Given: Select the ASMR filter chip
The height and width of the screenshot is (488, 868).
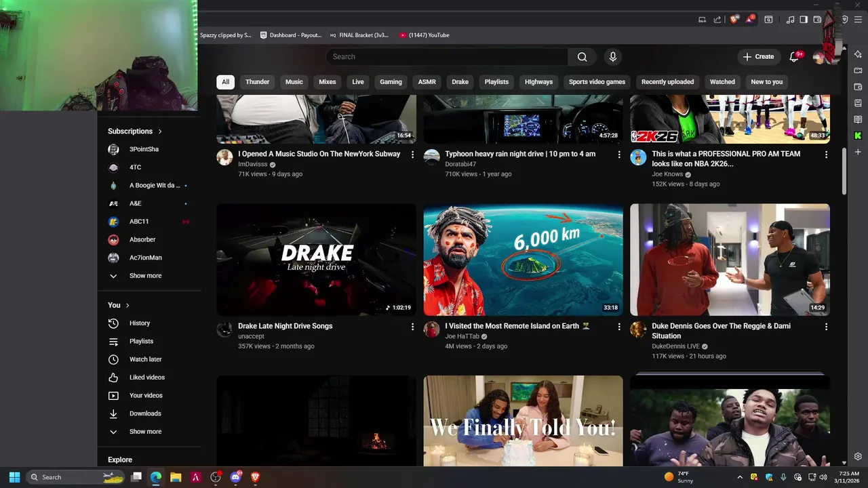Looking at the screenshot, I should tap(427, 82).
